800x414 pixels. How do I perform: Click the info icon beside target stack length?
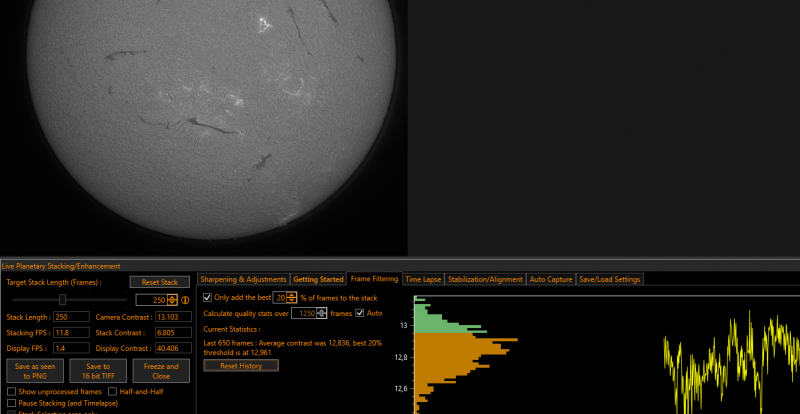click(x=185, y=300)
